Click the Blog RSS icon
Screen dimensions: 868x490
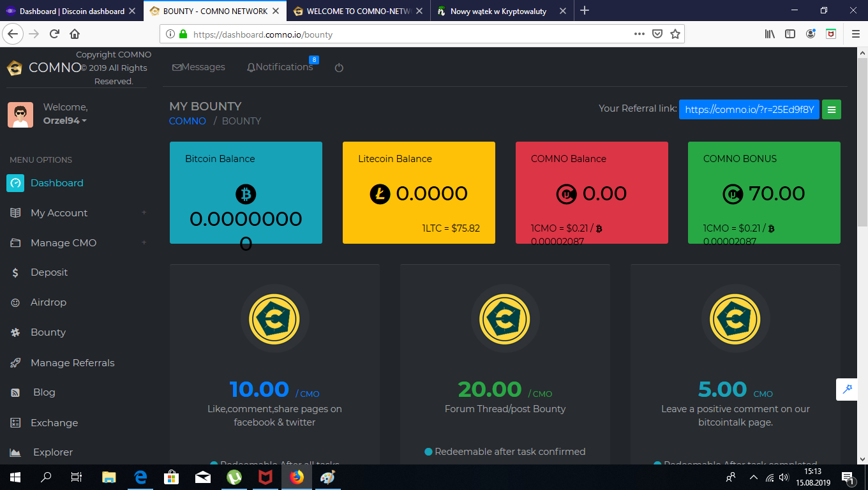15,393
